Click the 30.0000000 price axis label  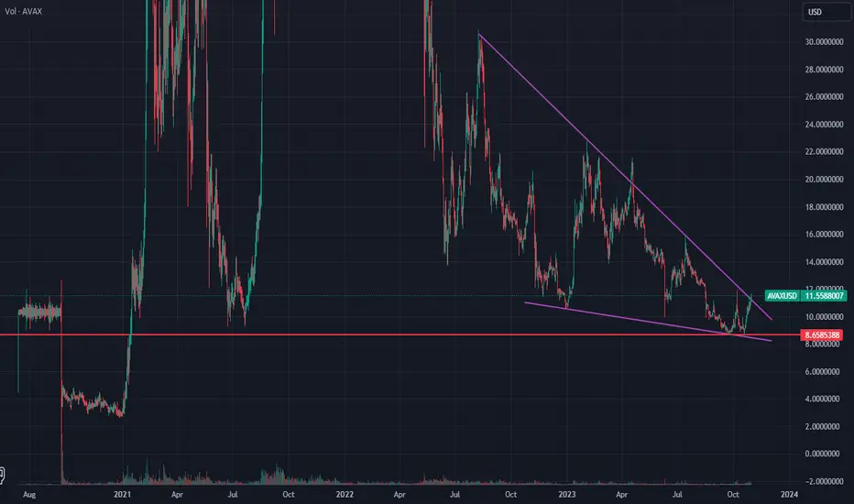[824, 42]
